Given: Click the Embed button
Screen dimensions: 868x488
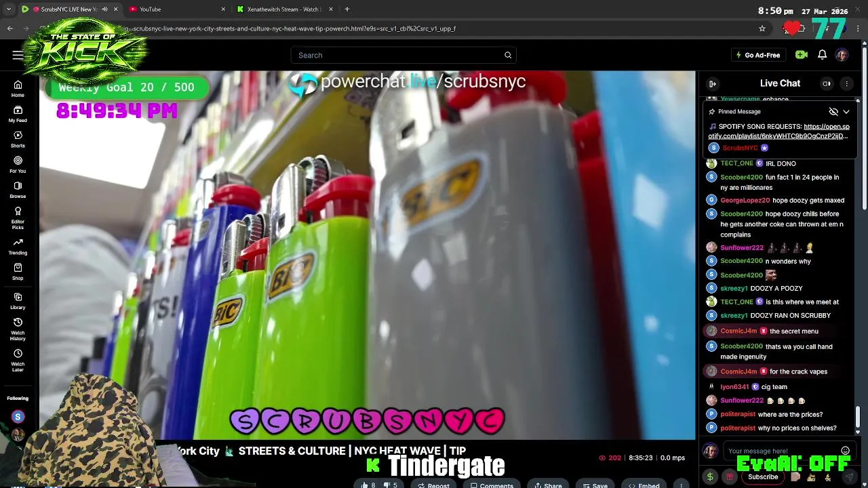Looking at the screenshot, I should pos(644,485).
